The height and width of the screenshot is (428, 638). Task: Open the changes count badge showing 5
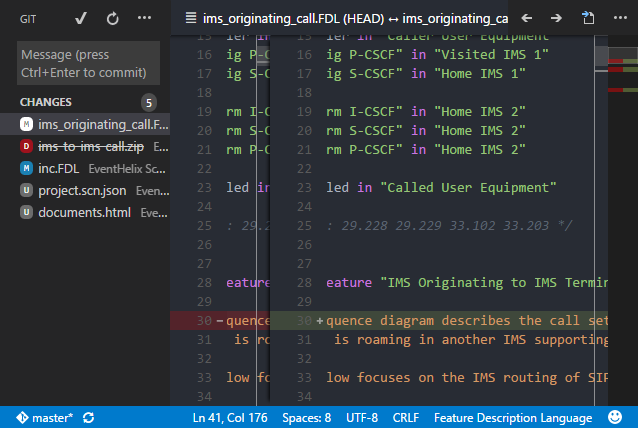tap(149, 103)
